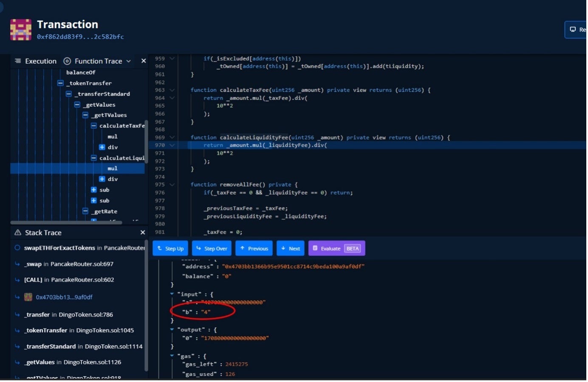Click the circle icon beside swapETHForExactTokens
The height and width of the screenshot is (382, 588).
tap(17, 248)
